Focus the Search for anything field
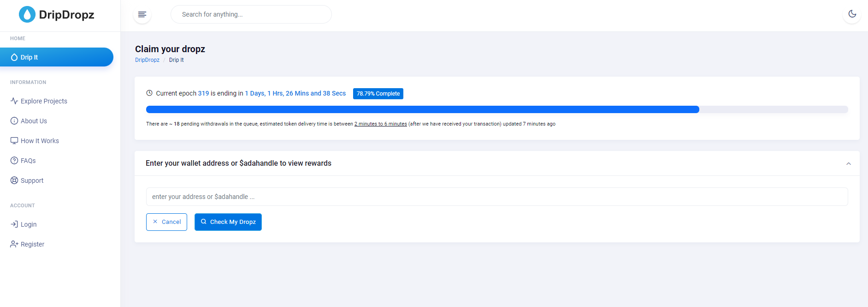This screenshot has width=868, height=307. (251, 14)
